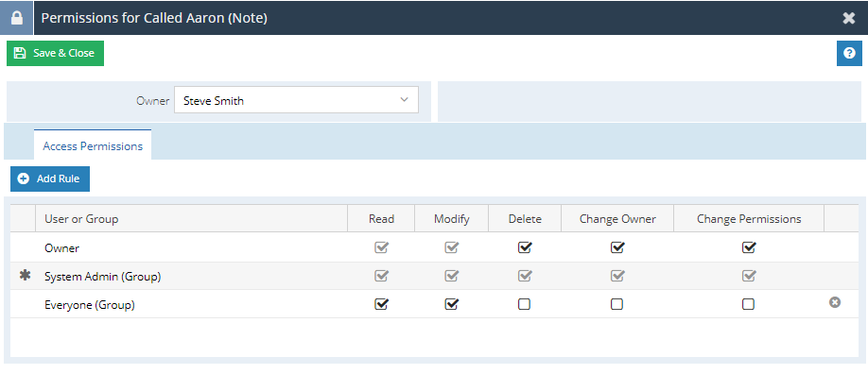
Task: Click the User or Group column header
Action: pyautogui.click(x=81, y=219)
